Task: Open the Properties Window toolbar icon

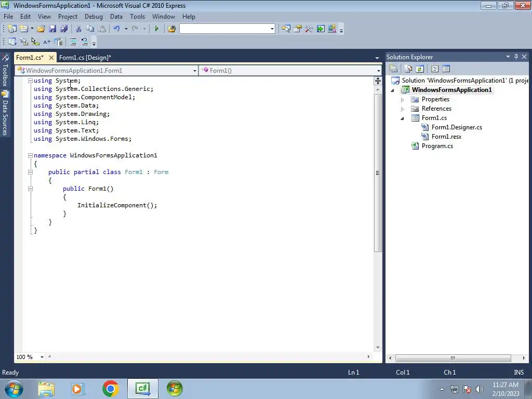Action: [x=298, y=29]
